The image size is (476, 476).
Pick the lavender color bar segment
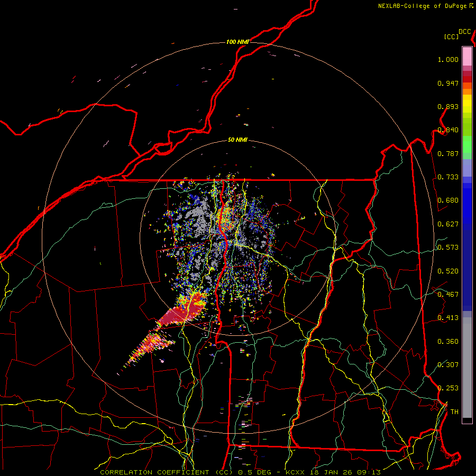467,168
